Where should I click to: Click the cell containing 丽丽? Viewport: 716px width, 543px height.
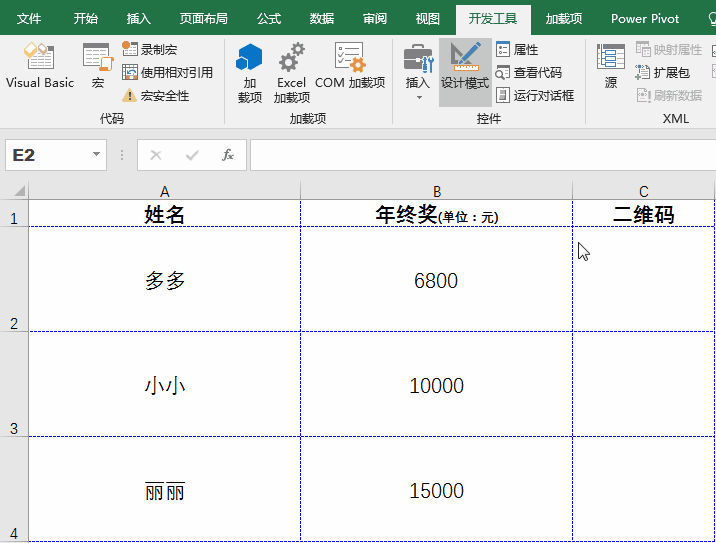point(164,489)
